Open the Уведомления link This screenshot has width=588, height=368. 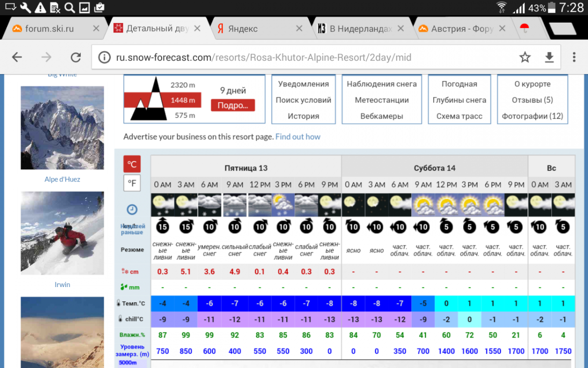(303, 84)
